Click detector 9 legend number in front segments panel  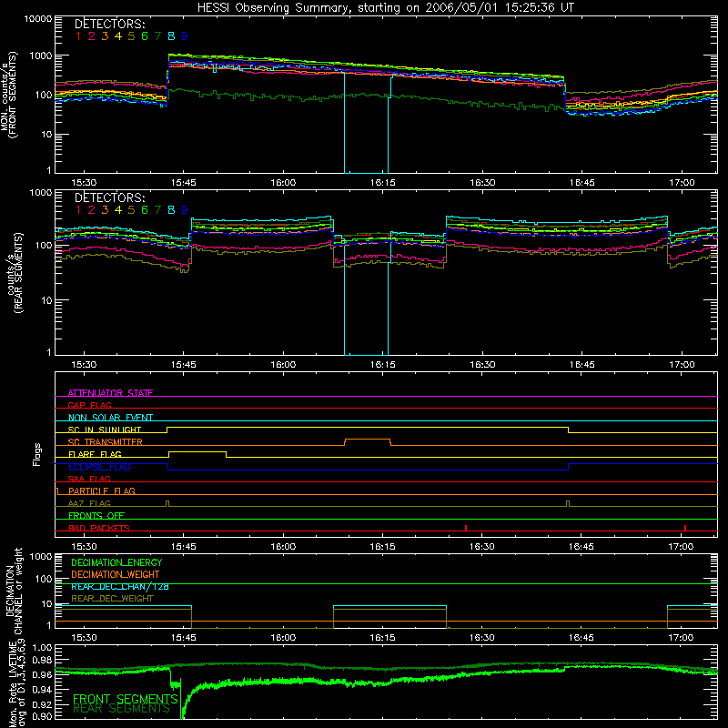(x=185, y=36)
